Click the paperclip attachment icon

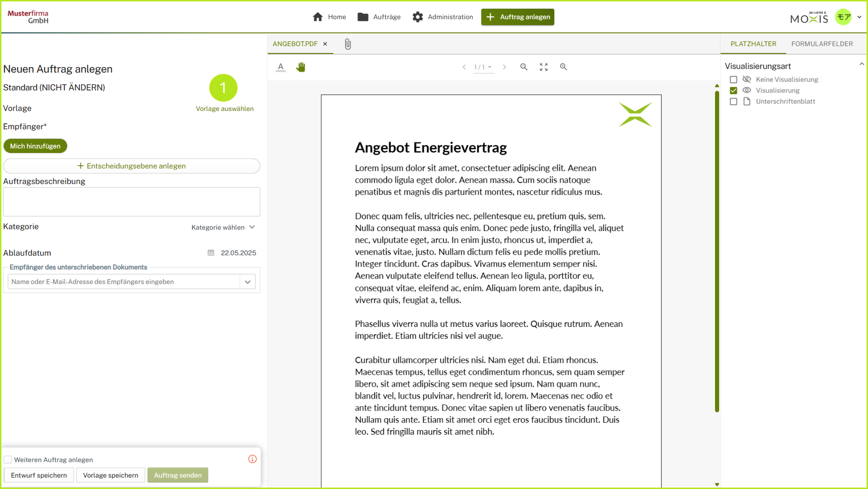[348, 44]
